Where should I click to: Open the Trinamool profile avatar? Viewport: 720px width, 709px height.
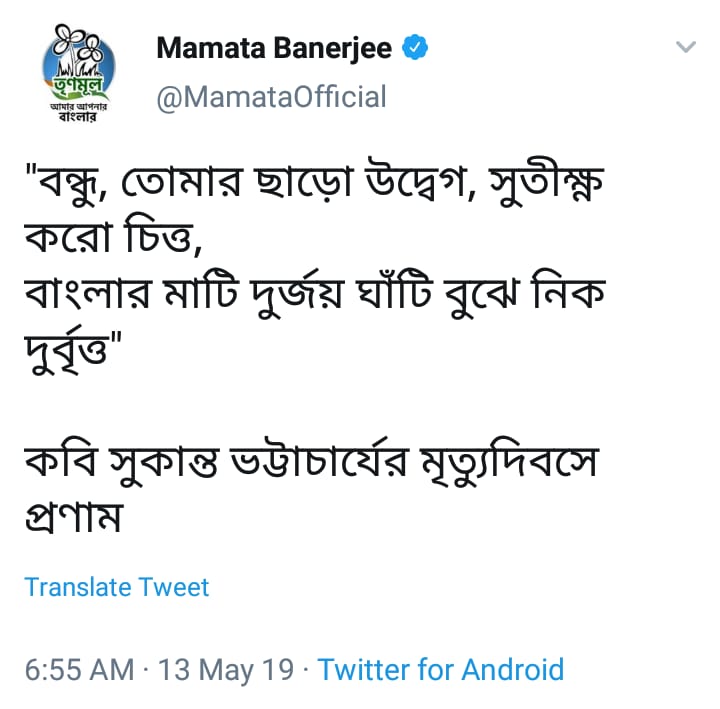79,73
